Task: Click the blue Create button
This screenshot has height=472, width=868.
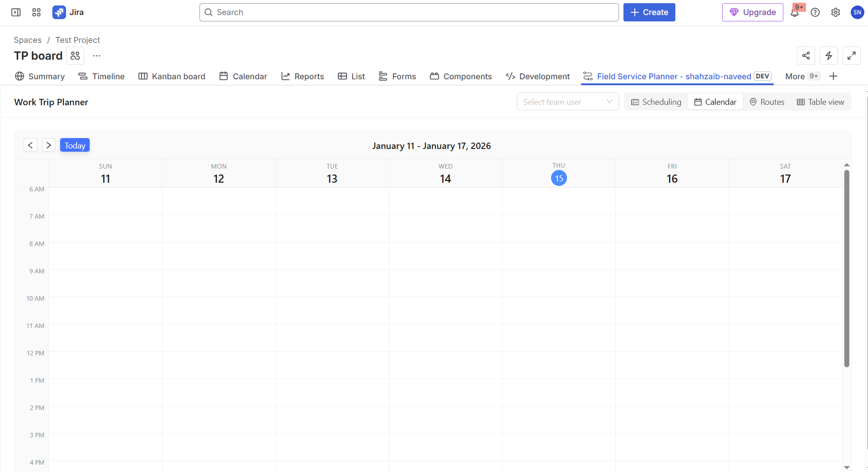Action: pyautogui.click(x=649, y=12)
